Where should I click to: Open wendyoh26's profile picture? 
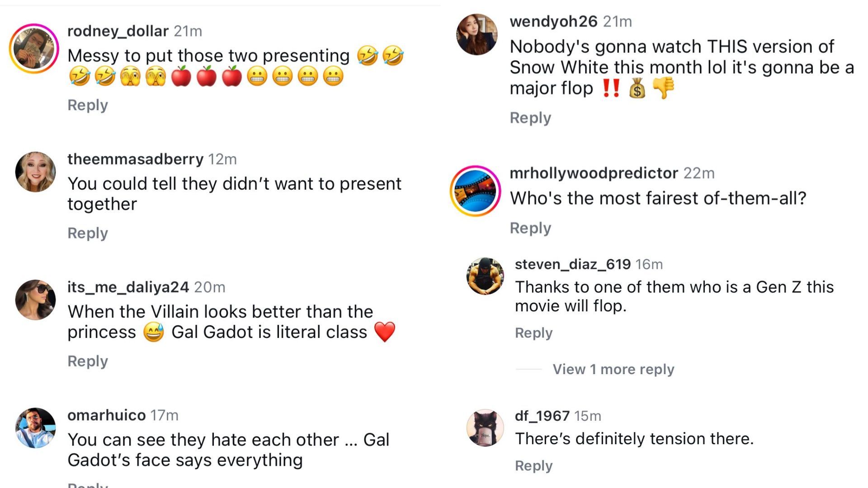[477, 34]
